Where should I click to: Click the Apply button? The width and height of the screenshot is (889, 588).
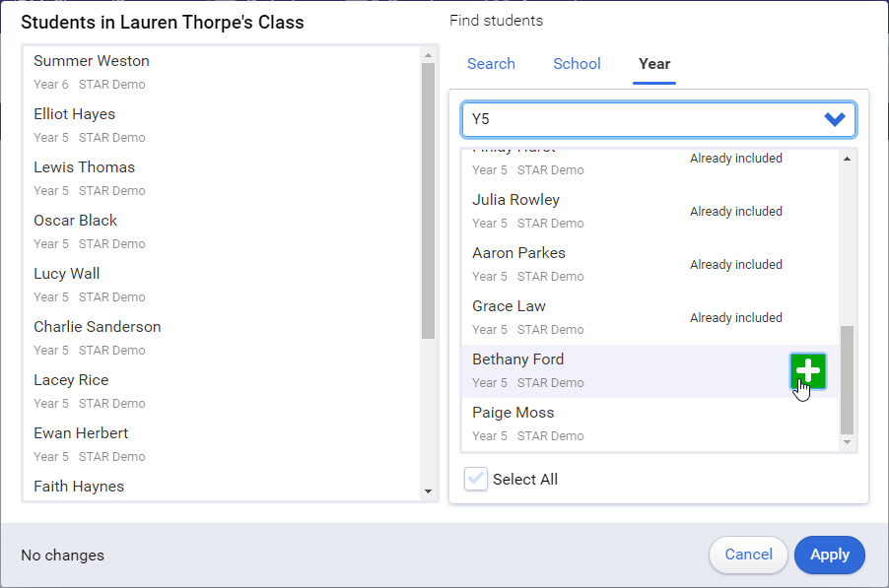830,555
